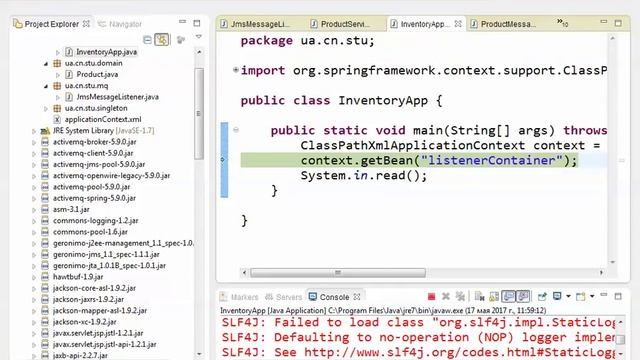The height and width of the screenshot is (360, 640).
Task: Click Remove All Terminated Launches icon
Action: tap(460, 297)
